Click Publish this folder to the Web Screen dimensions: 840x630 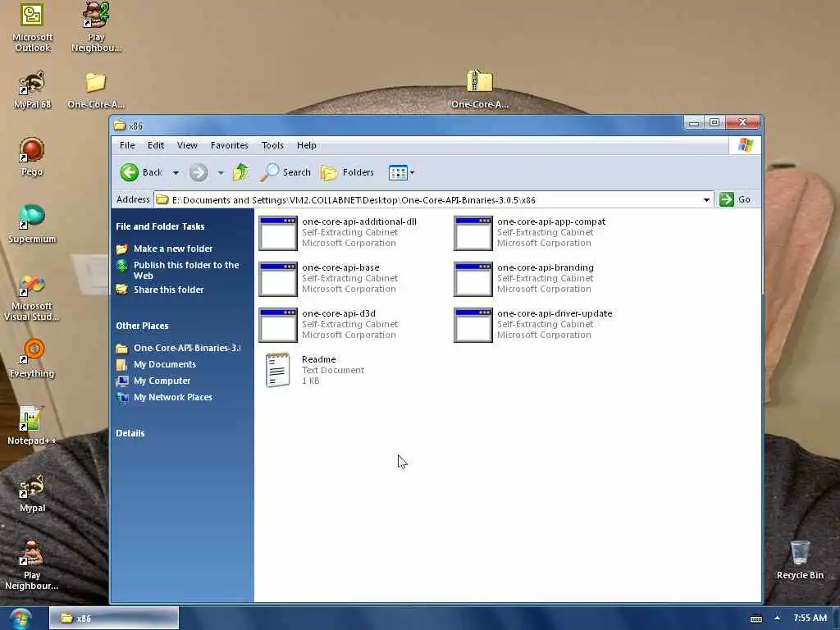[x=186, y=270]
